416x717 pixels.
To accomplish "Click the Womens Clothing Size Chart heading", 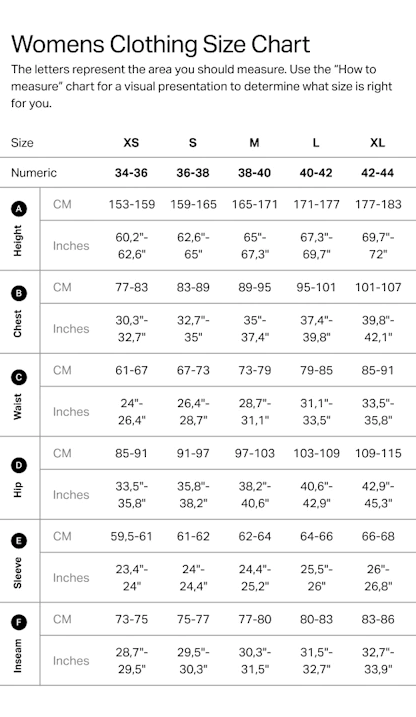I will pyautogui.click(x=160, y=44).
